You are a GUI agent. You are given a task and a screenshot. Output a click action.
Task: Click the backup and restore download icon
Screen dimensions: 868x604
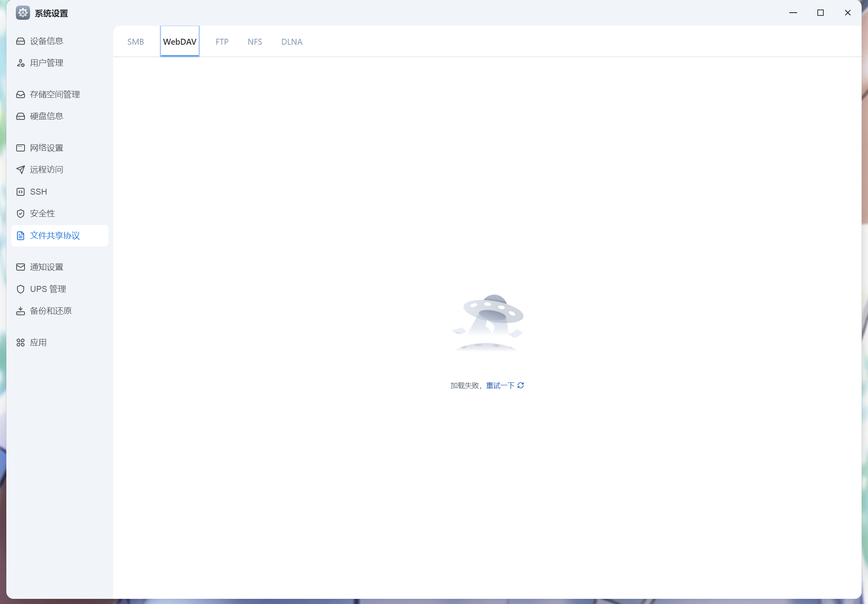point(21,311)
